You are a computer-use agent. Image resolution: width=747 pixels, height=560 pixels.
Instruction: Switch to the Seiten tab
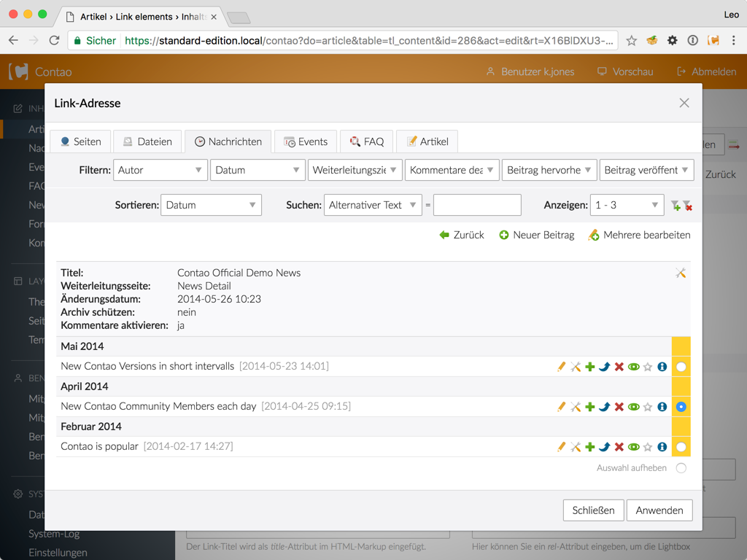80,141
